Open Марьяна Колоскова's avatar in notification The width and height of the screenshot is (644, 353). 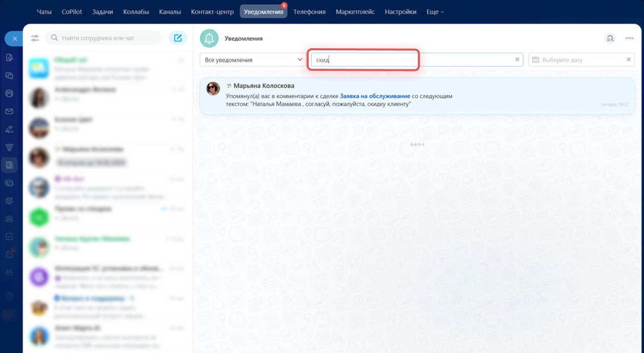[x=213, y=88]
